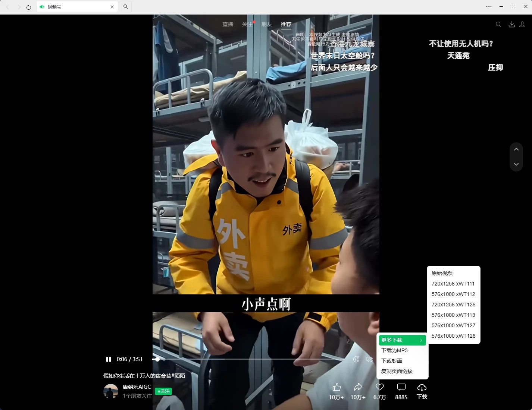The width and height of the screenshot is (532, 410).
Task: Click the browser back arrow
Action: pyautogui.click(x=7, y=7)
